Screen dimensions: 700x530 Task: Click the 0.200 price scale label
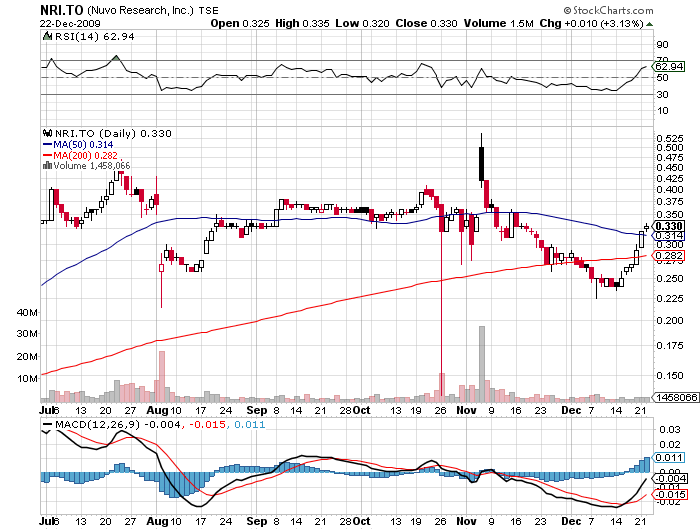click(670, 321)
